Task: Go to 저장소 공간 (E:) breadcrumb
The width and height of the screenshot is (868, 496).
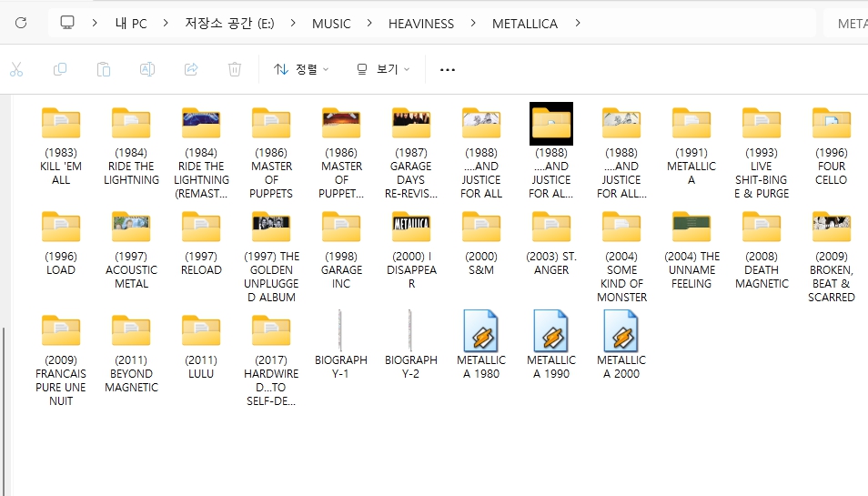Action: tap(229, 24)
